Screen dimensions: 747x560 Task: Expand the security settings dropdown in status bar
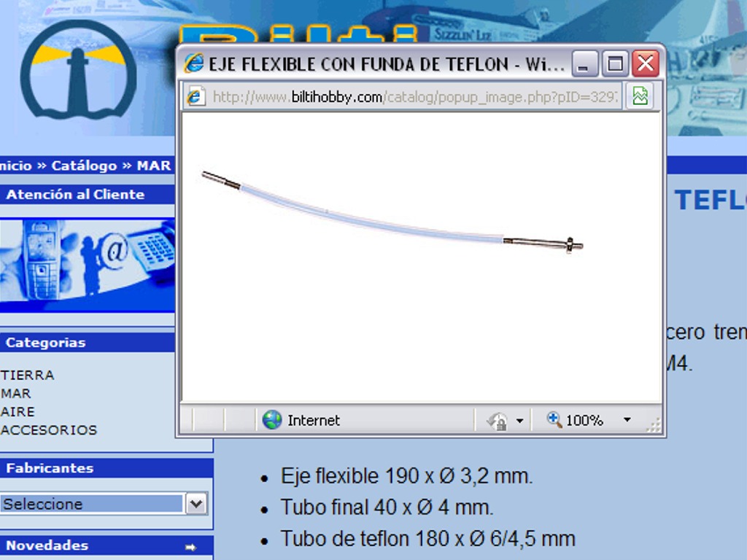pos(519,421)
